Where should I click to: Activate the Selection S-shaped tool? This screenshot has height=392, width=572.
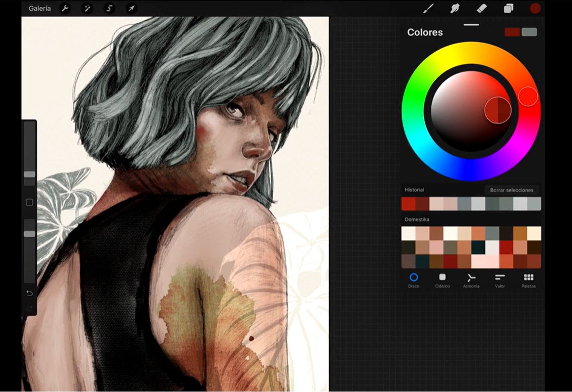(x=109, y=8)
